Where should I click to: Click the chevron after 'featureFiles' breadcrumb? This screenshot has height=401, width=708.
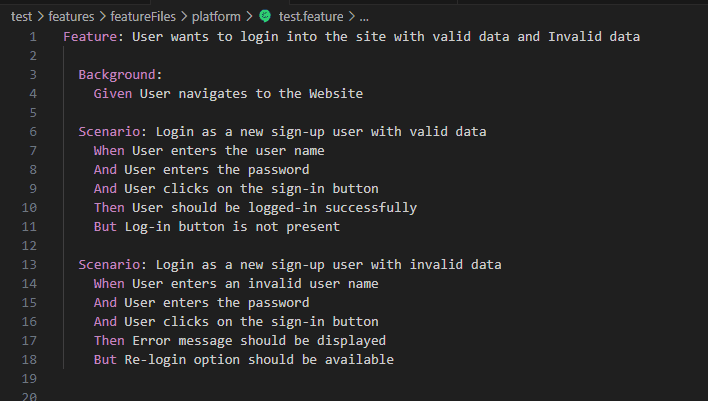[x=184, y=17]
